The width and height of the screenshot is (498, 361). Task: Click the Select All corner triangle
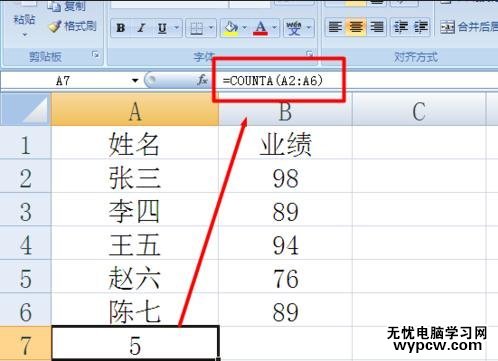click(25, 109)
